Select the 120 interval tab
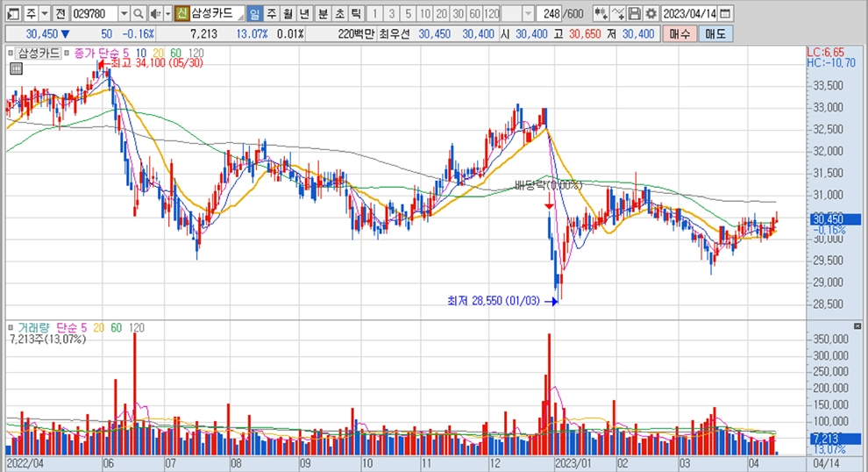868x472 pixels. click(492, 14)
